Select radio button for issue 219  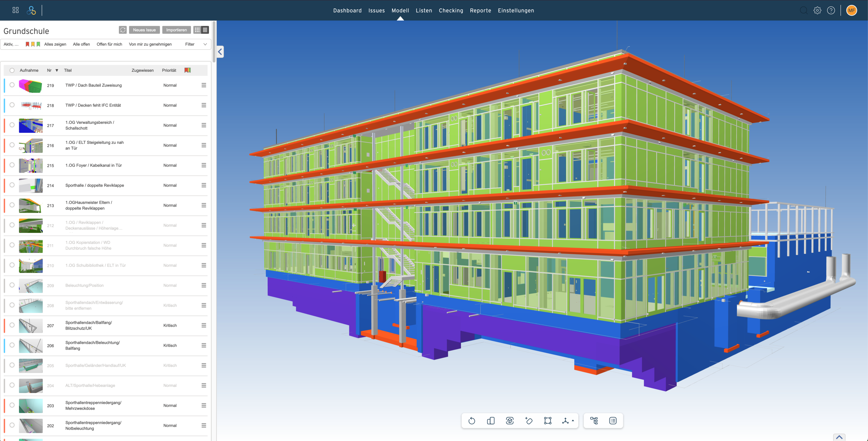(12, 85)
